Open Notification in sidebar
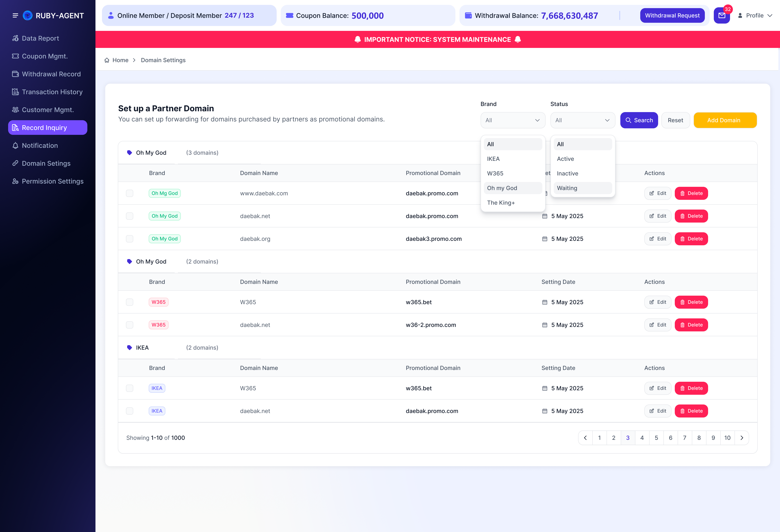This screenshot has height=532, width=780. pos(48,145)
